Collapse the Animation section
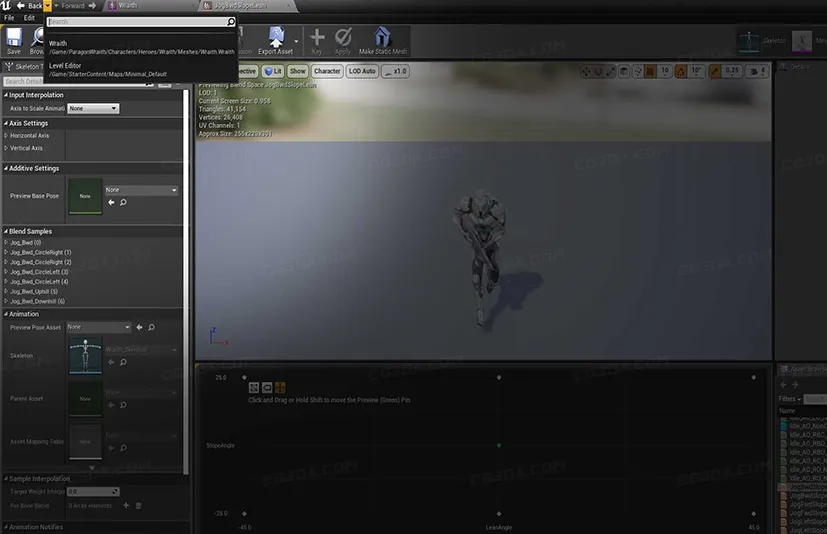Screen dimensions: 827x534 click(x=6, y=314)
